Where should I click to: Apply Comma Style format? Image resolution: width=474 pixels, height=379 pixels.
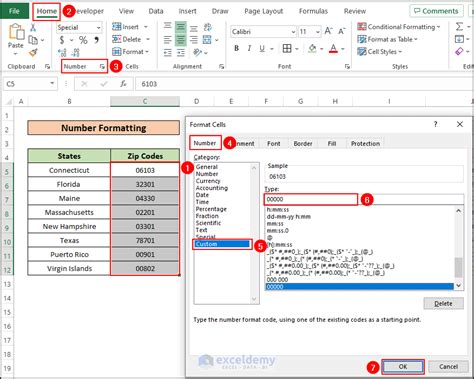[96, 40]
